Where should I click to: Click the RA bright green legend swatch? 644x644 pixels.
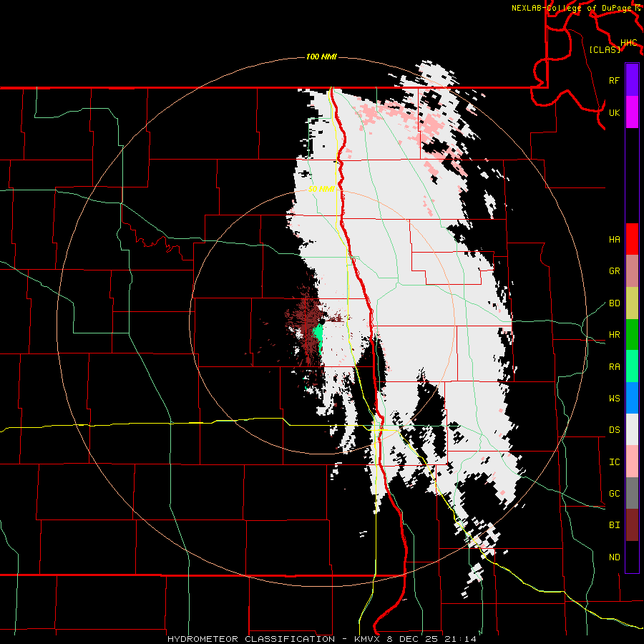(x=632, y=366)
